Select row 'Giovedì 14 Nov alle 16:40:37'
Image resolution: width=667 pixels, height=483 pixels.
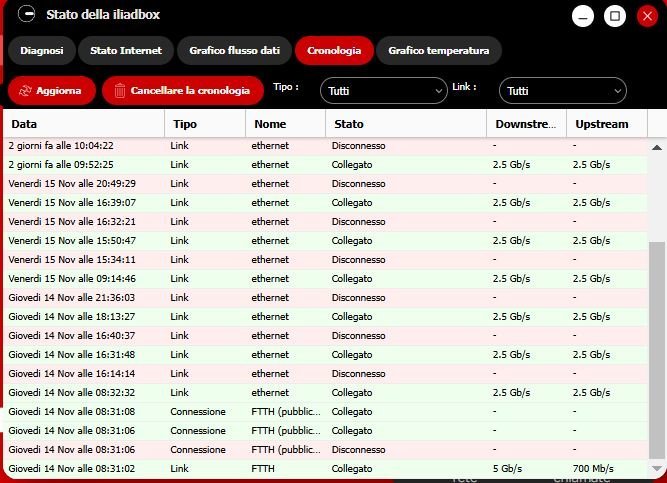pos(325,335)
